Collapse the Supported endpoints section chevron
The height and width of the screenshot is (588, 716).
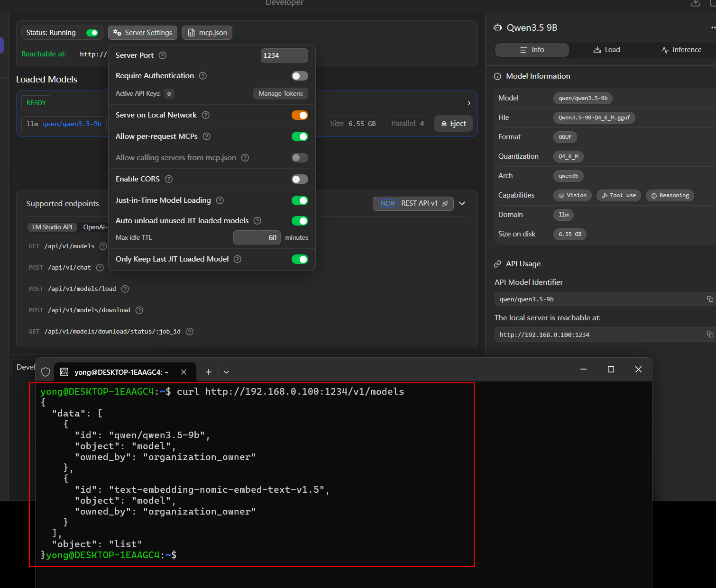[x=462, y=203]
